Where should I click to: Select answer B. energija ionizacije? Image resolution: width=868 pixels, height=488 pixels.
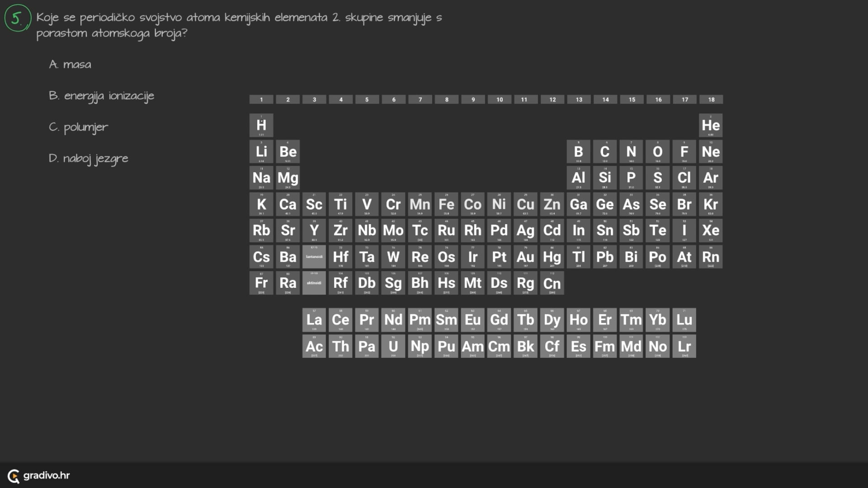point(102,96)
